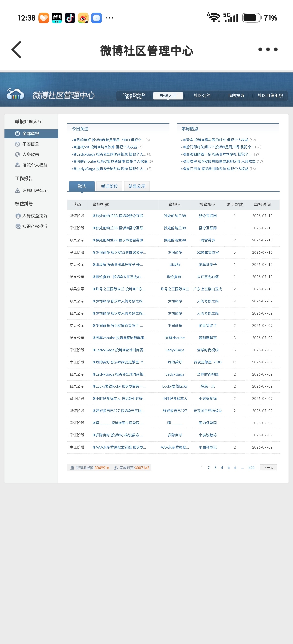Open reported user 我就是繁星·YIBO
The image size is (293, 644).
coord(208,362)
